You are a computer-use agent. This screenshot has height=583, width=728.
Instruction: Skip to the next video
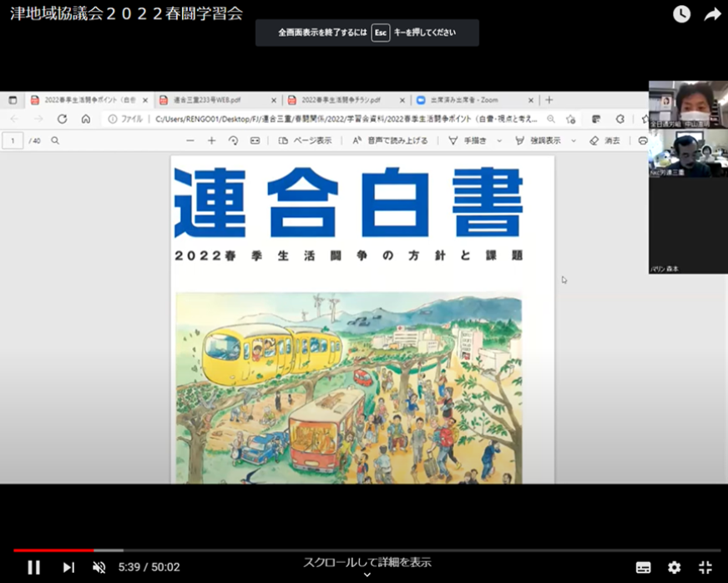coord(68,567)
